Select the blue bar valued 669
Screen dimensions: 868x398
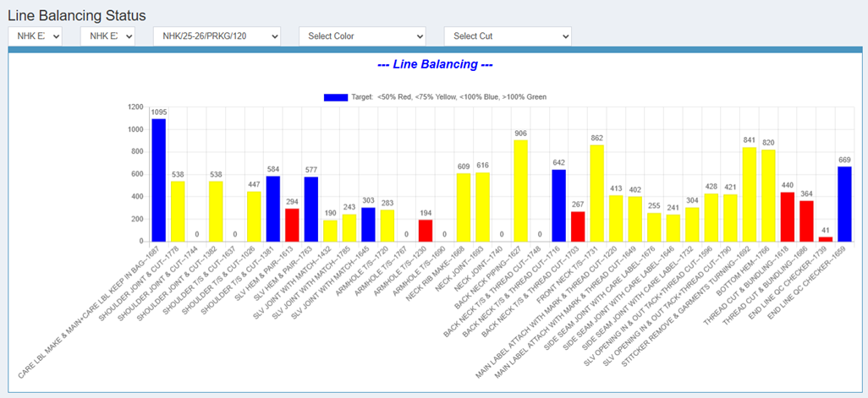coord(844,204)
